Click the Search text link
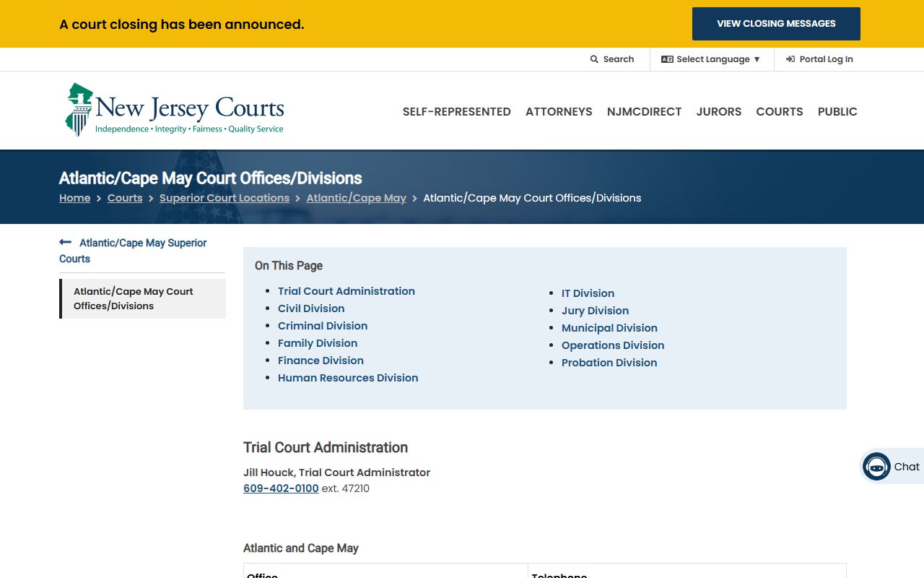Viewport: 924px width, 578px height. pos(619,59)
